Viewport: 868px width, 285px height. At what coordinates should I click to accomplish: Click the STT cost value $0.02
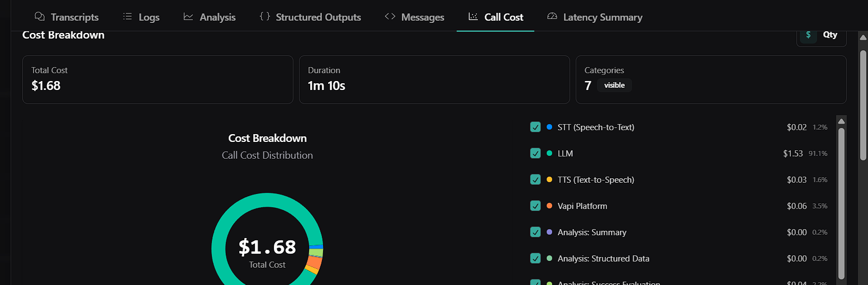(796, 127)
